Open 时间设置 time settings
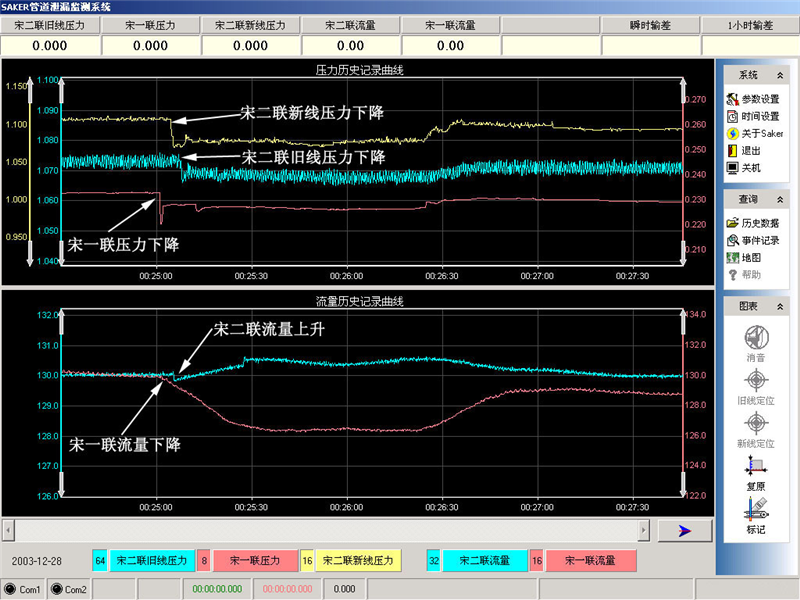Viewport: 800px width, 600px height. coord(759,116)
